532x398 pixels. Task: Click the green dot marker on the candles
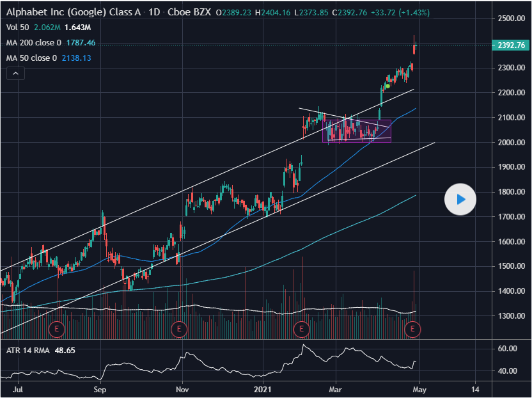[x=387, y=86]
